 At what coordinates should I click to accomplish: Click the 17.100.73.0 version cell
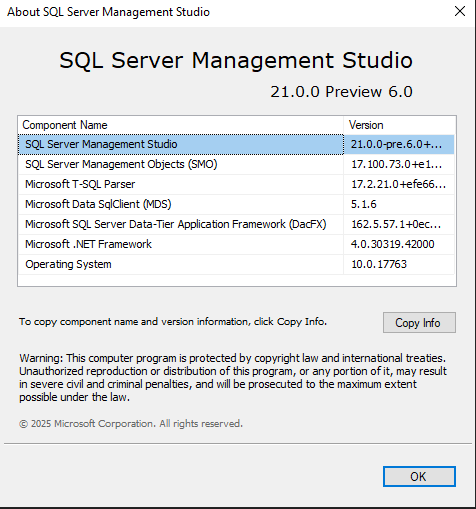point(399,164)
